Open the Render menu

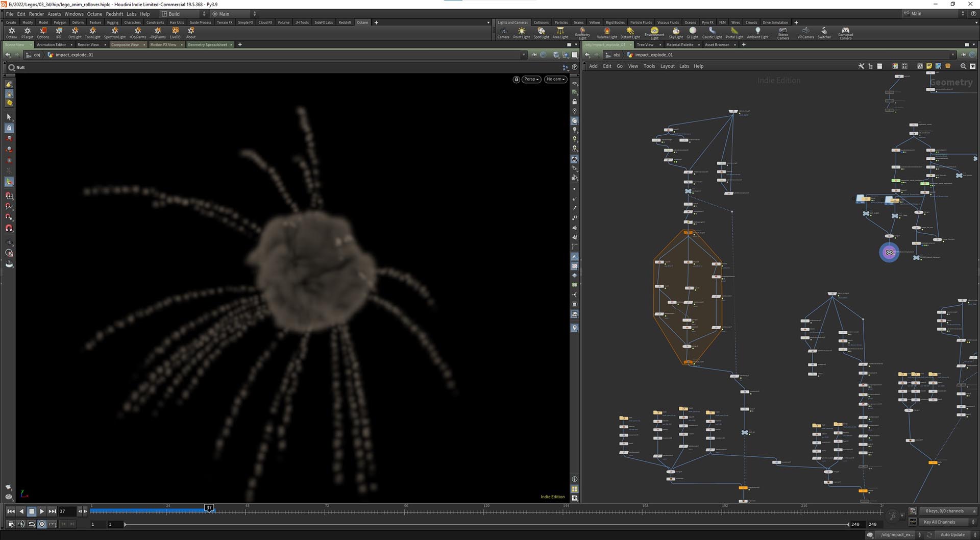click(36, 14)
